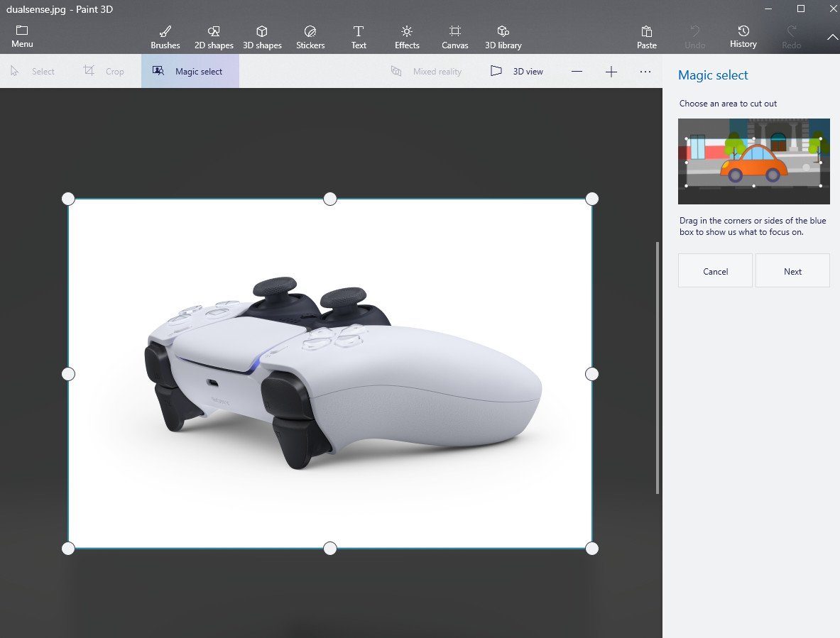Open the Menu expander

click(22, 36)
